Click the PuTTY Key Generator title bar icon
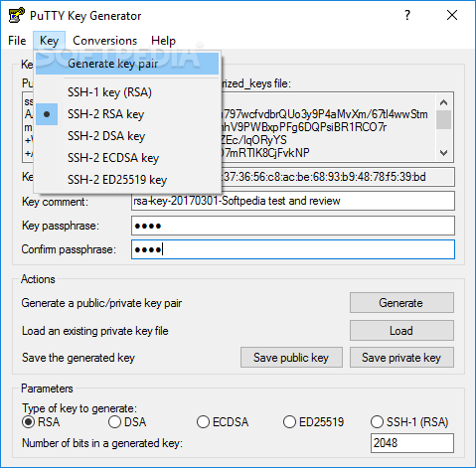 coord(16,15)
